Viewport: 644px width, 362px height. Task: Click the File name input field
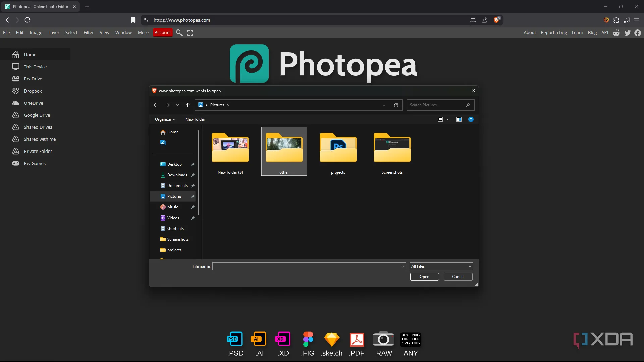click(309, 266)
